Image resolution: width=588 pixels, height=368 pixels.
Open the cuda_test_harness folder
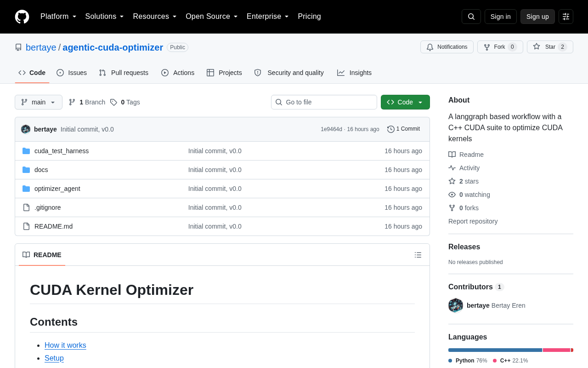coord(62,151)
